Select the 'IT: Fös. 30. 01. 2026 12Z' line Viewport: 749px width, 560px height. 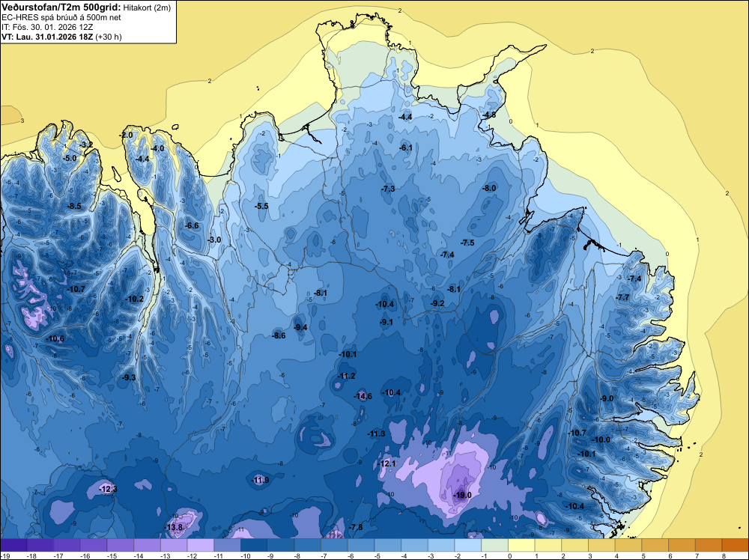point(47,27)
